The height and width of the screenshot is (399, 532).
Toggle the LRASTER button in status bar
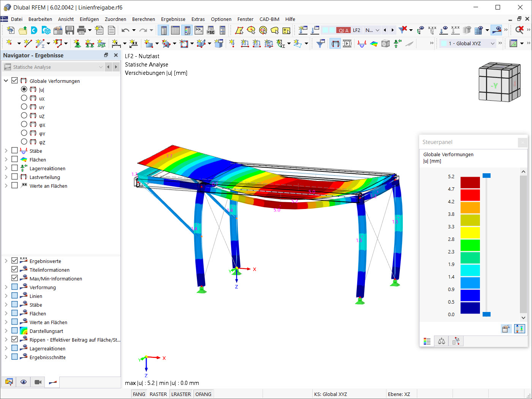181,394
